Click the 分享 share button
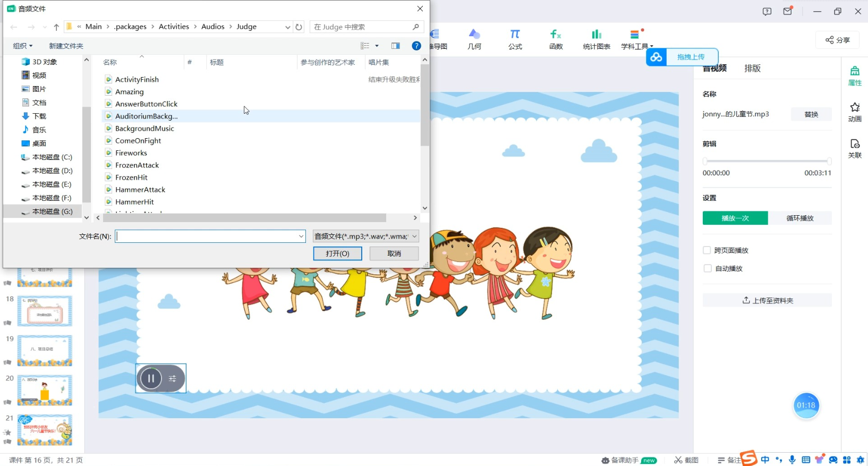Viewport: 868px width, 466px height. tap(838, 40)
